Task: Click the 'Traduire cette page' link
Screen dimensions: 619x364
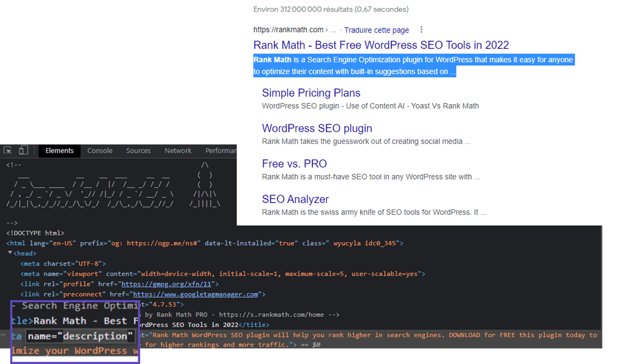Action: (x=376, y=30)
